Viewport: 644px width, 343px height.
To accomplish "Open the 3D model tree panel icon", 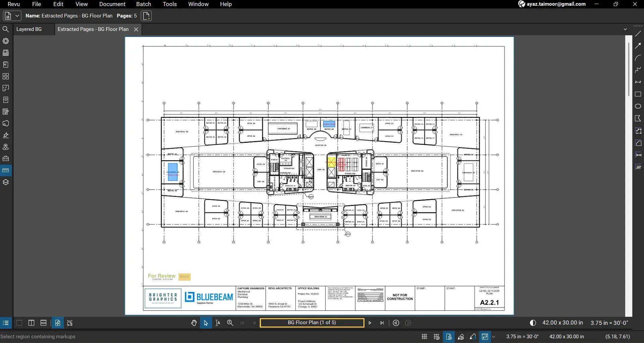I will [6, 123].
